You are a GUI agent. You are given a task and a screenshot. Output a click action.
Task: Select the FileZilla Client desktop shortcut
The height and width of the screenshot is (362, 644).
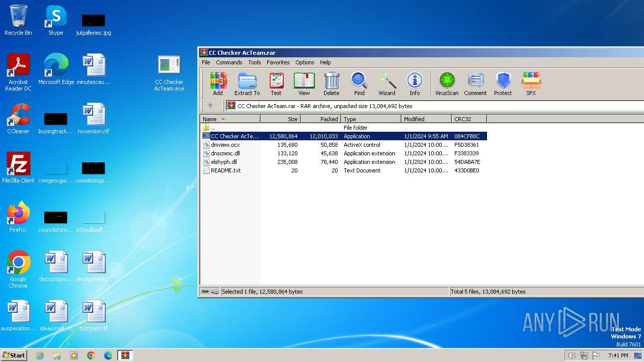(x=18, y=168)
